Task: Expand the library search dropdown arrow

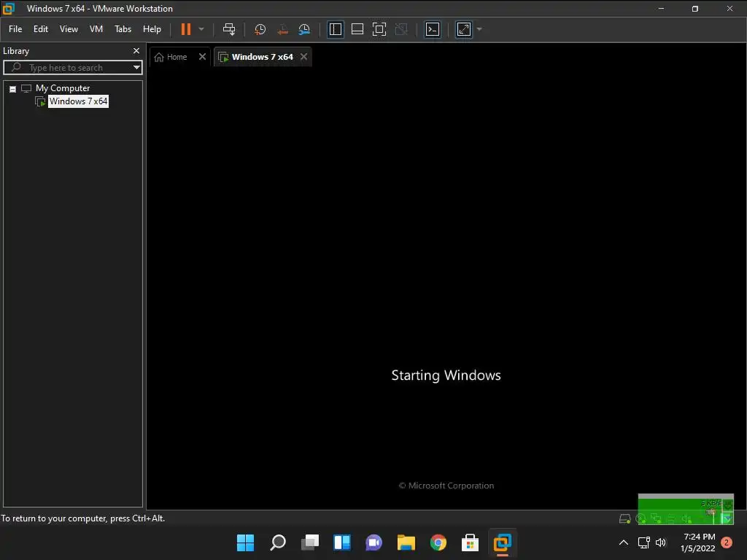Action: (136, 68)
